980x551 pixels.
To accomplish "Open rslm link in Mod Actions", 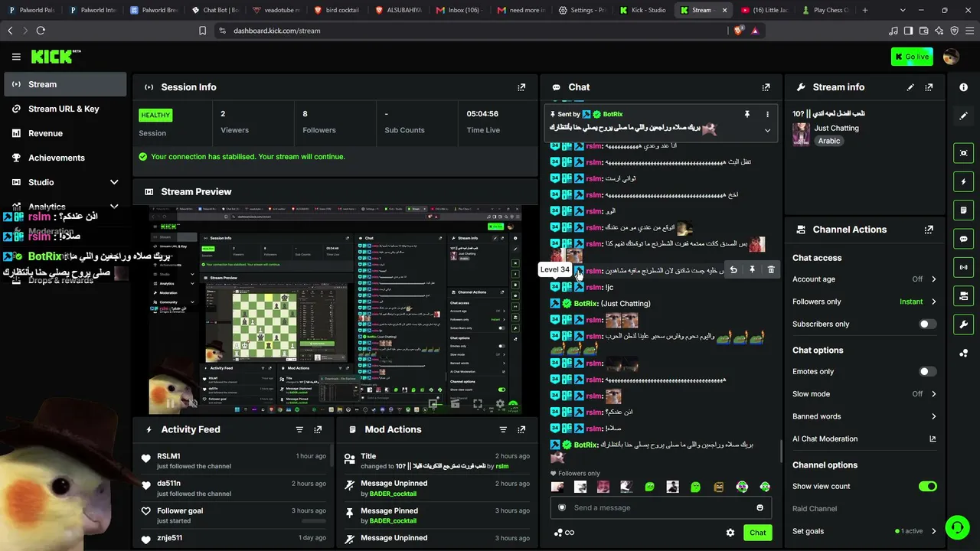I will tap(502, 466).
